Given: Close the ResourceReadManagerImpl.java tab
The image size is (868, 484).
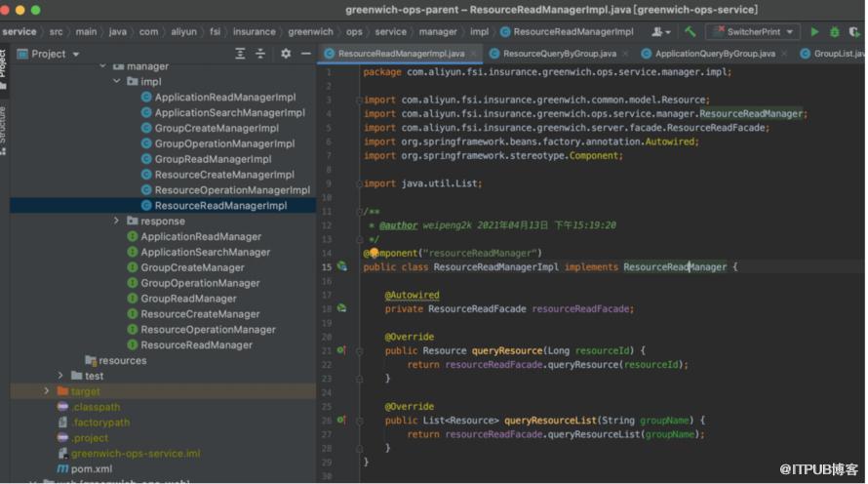Looking at the screenshot, I should (x=473, y=54).
